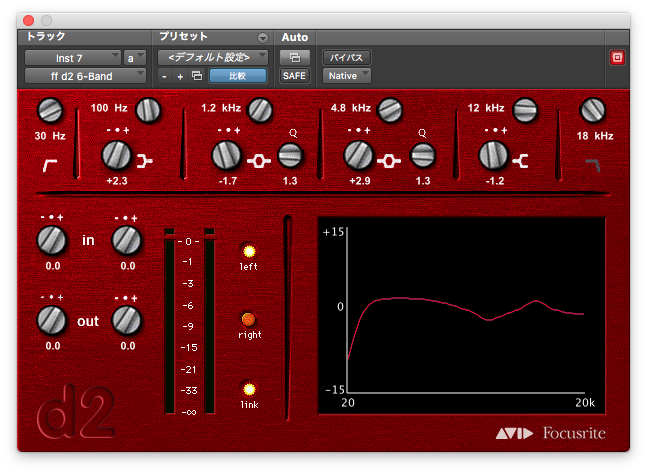This screenshot has width=647, height=473.
Task: Click the copy settings icon next to plus button
Action: [197, 76]
